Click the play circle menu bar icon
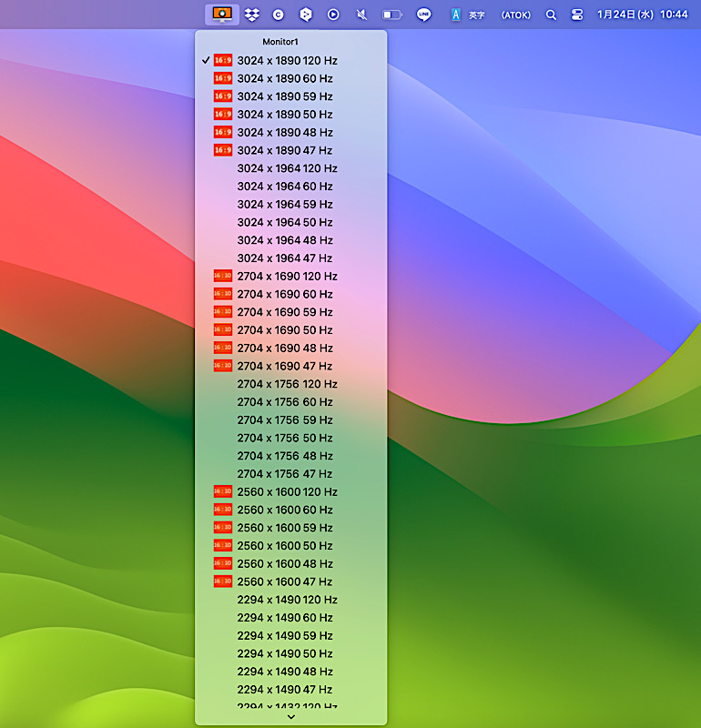The image size is (701, 728). pos(334,15)
